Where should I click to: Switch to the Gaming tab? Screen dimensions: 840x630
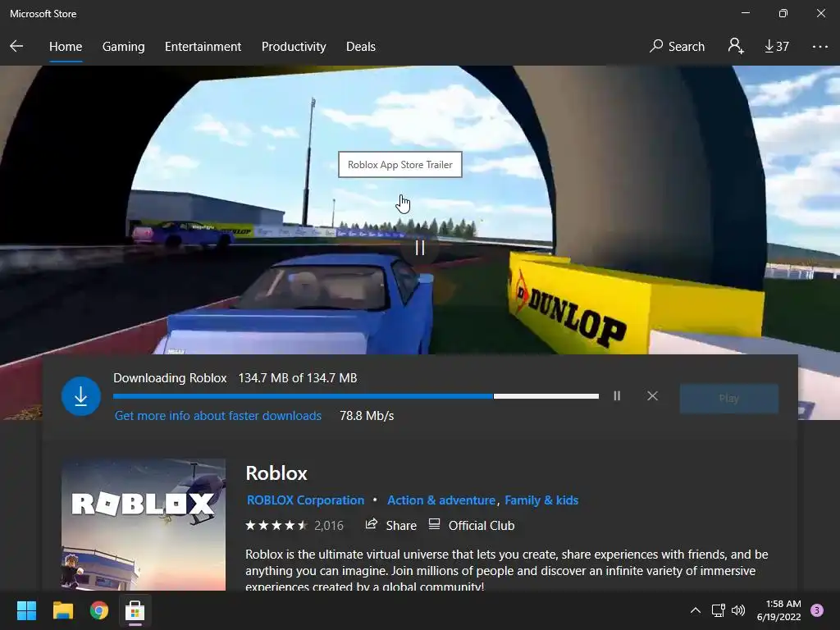[x=123, y=47]
